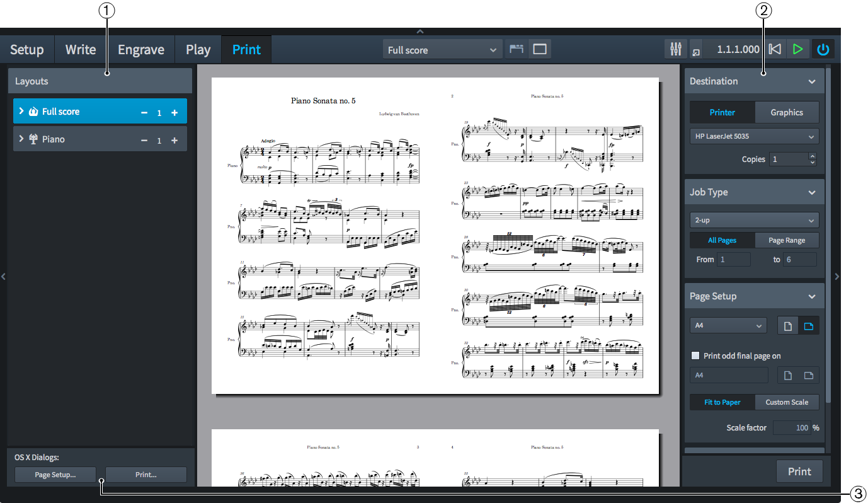Open OS X Page Setup dialog
Viewport: 868px width, 503px height.
pyautogui.click(x=55, y=475)
